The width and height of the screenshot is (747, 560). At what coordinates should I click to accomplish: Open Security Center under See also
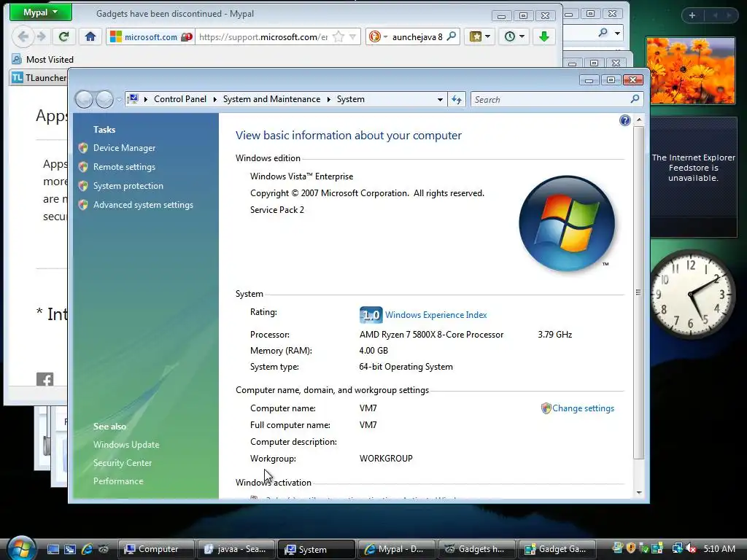click(123, 463)
